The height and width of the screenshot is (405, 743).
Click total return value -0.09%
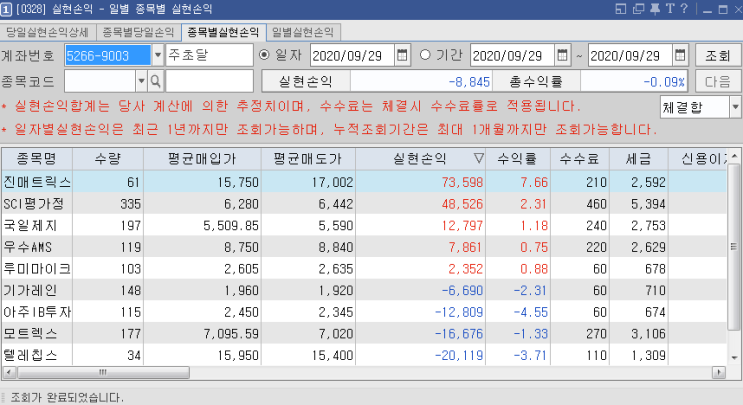point(664,82)
